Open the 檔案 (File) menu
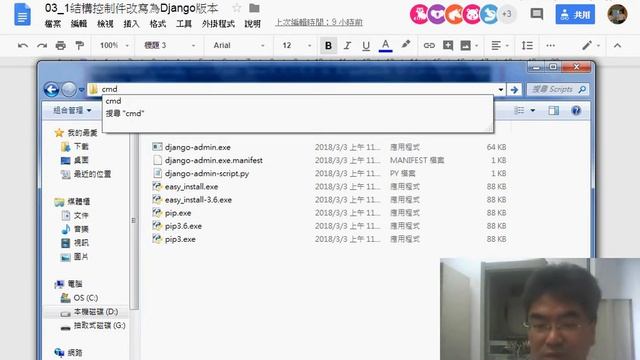 point(53,24)
